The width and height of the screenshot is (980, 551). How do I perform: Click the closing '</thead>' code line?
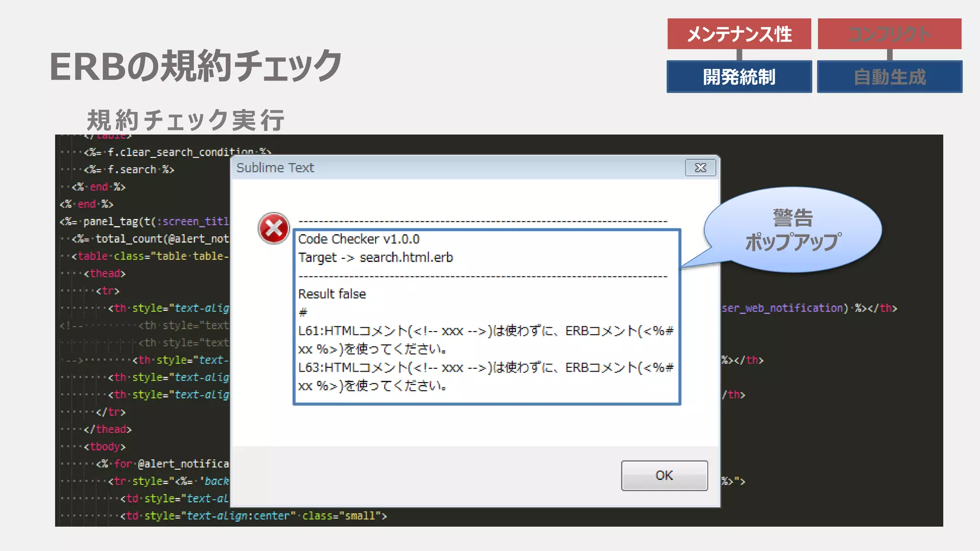108,430
